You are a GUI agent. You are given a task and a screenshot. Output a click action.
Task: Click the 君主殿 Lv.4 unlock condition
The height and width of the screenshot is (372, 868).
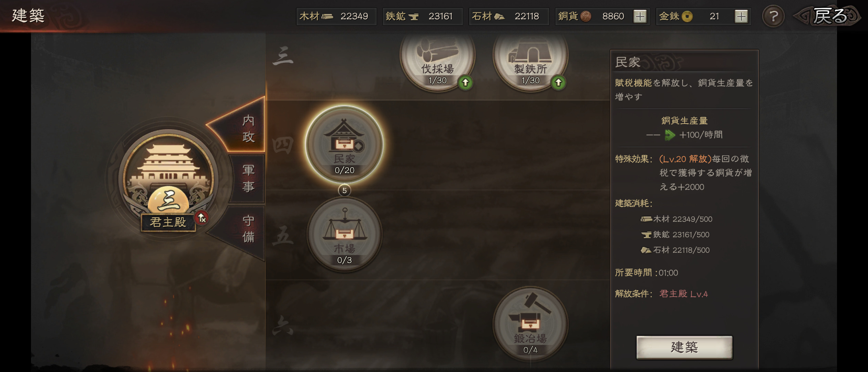[683, 294]
